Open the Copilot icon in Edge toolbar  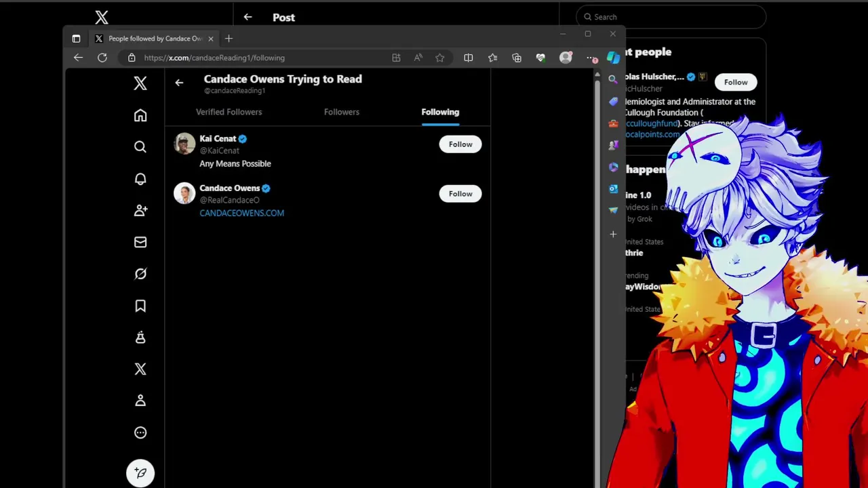(x=613, y=58)
